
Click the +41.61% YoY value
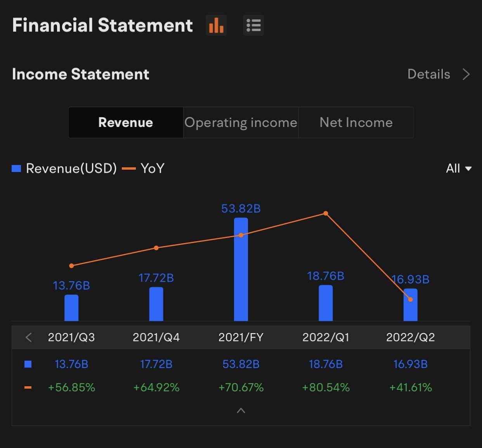coord(411,387)
